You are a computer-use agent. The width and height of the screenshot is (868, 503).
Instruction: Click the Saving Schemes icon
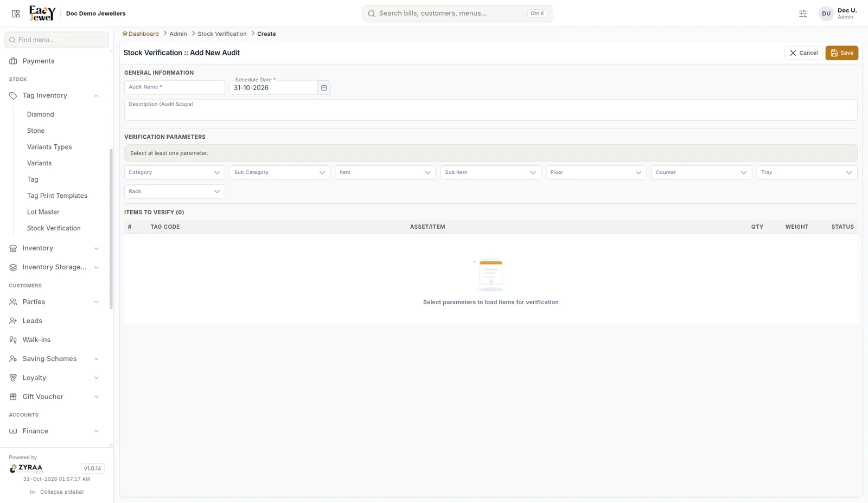[x=13, y=359]
